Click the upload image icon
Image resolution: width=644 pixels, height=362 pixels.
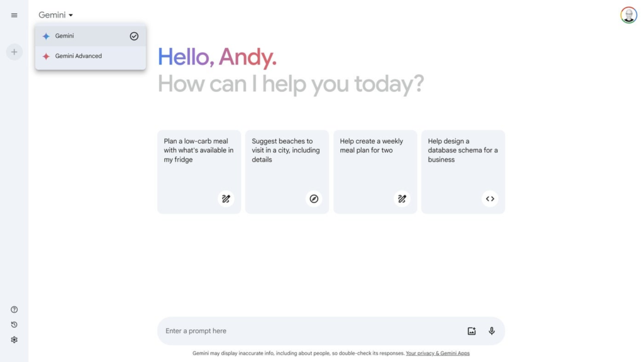click(472, 331)
